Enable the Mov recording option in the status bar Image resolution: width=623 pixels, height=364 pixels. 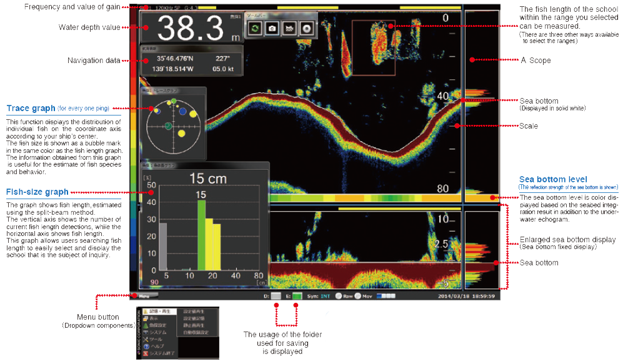coord(357,295)
